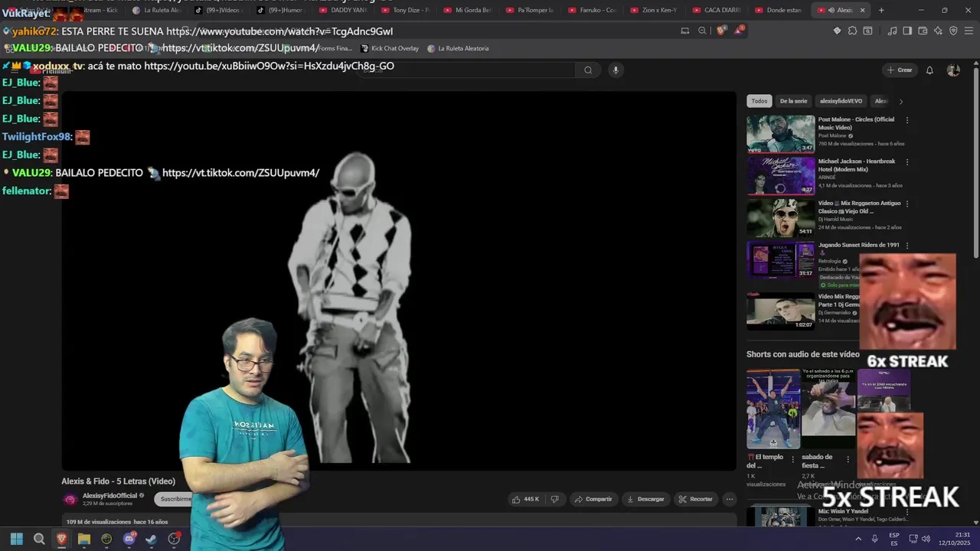Open a new browser tab

(x=881, y=10)
